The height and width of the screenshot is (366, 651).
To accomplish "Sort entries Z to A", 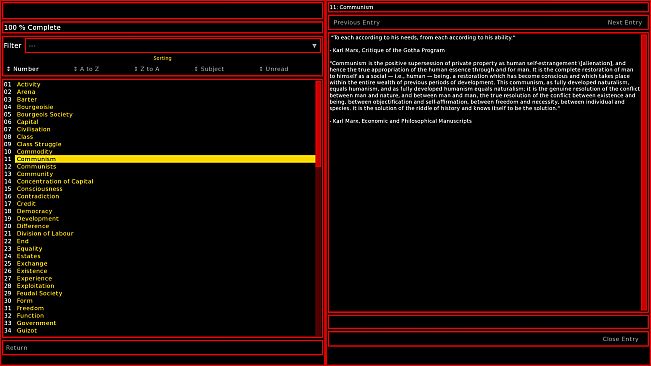I will 147,69.
